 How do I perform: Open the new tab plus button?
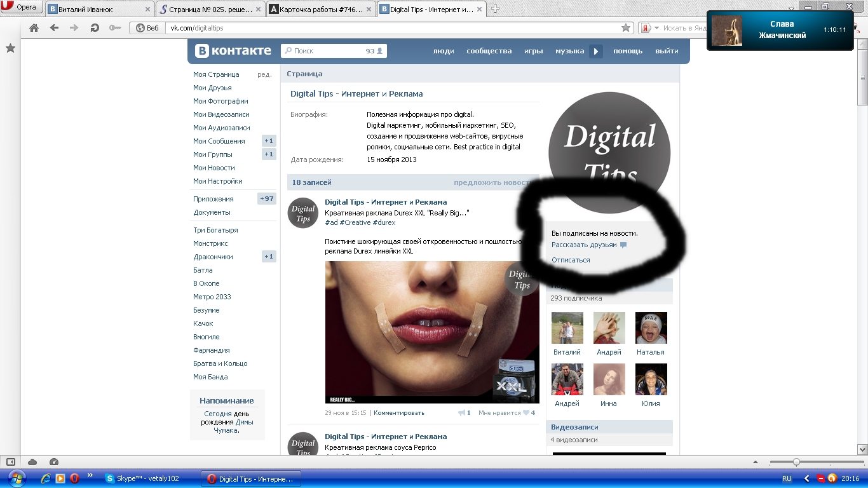(496, 9)
